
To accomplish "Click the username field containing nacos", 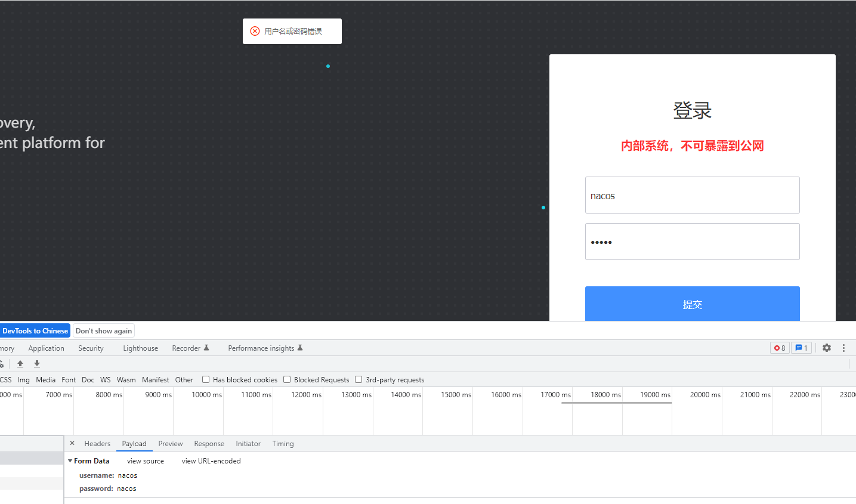I will pos(692,195).
